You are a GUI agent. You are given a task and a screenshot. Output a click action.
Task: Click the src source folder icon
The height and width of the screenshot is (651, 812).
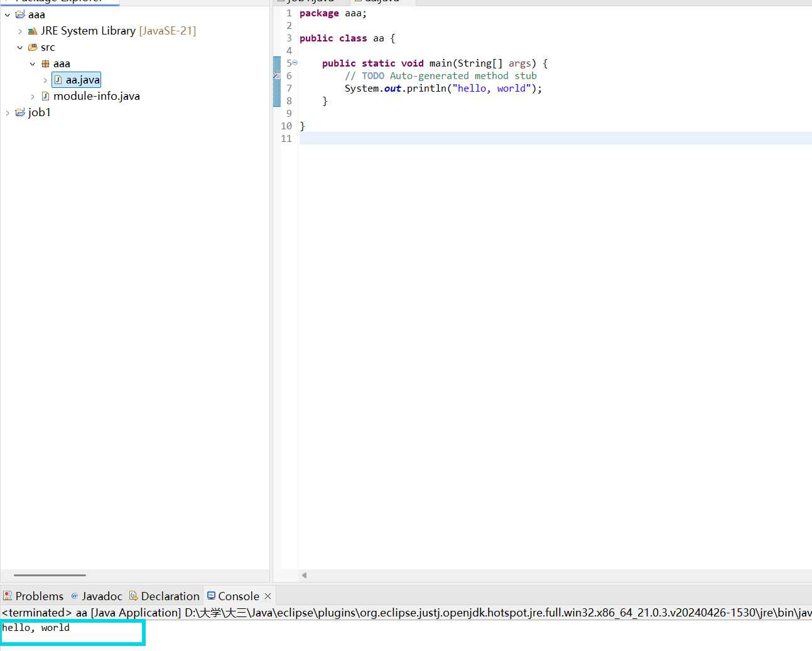(32, 47)
